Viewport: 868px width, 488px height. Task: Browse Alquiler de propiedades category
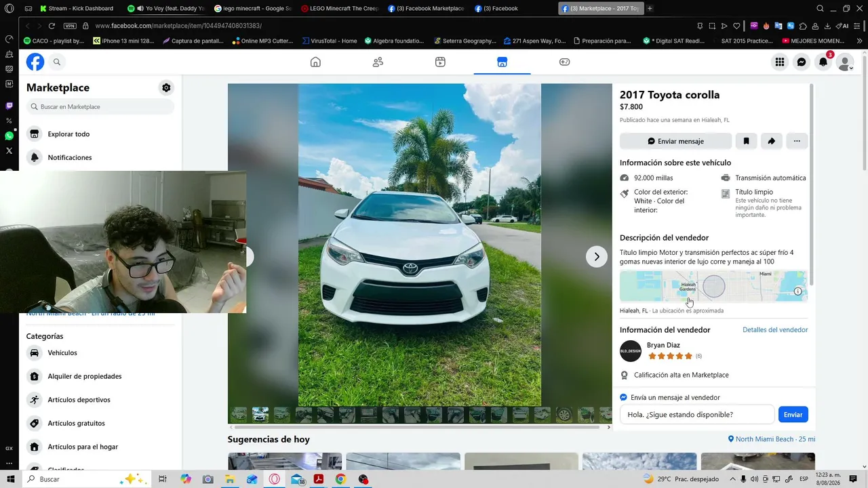[100, 376]
